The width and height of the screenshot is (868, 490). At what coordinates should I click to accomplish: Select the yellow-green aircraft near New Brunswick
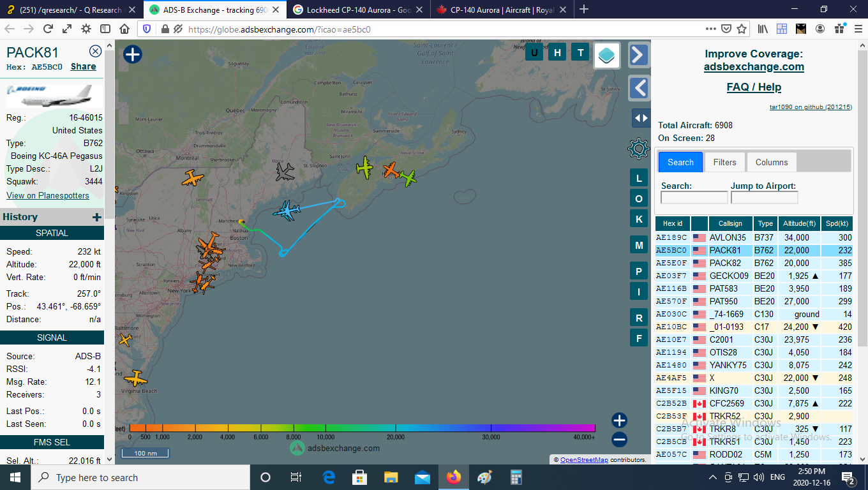(364, 167)
